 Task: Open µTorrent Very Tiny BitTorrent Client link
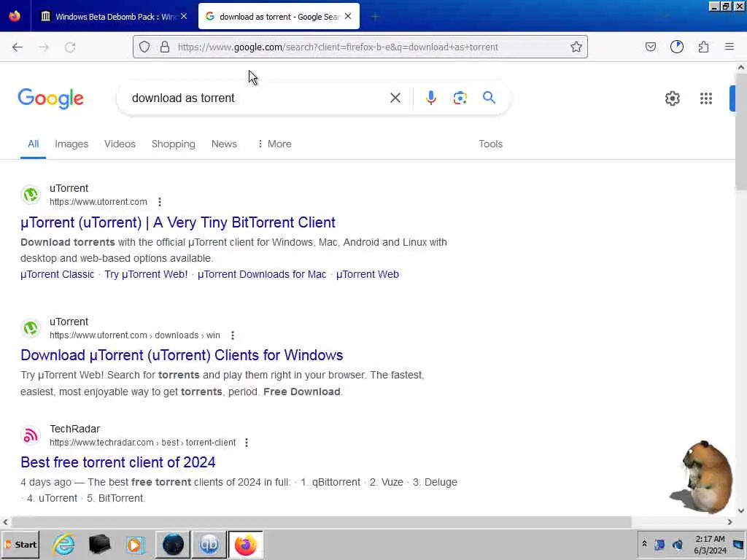coord(178,222)
